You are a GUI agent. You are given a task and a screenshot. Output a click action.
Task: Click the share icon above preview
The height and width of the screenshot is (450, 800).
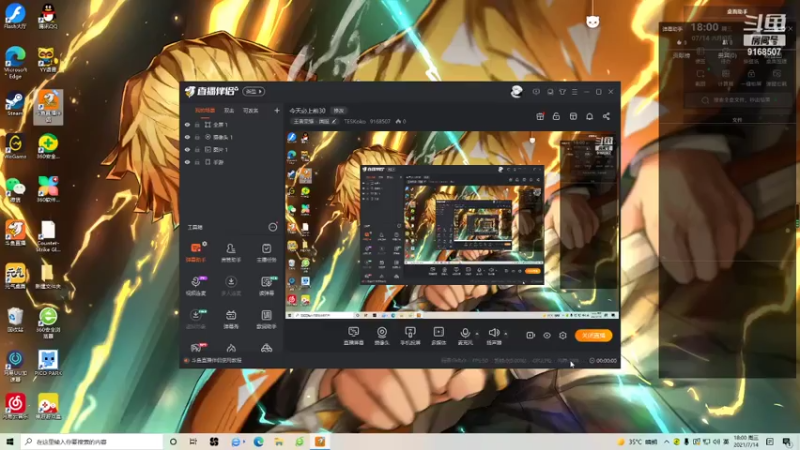click(606, 116)
